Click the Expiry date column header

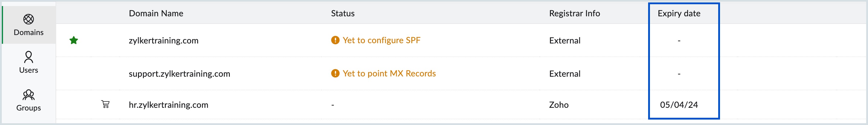679,14
